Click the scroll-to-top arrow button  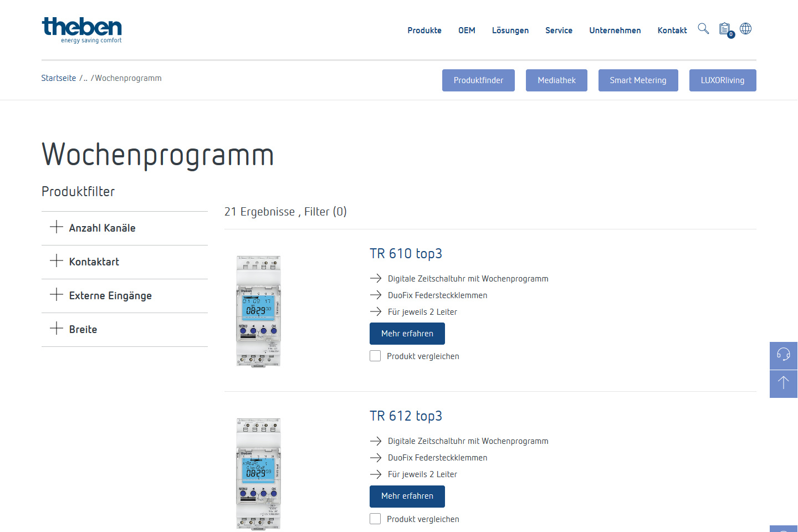click(784, 383)
